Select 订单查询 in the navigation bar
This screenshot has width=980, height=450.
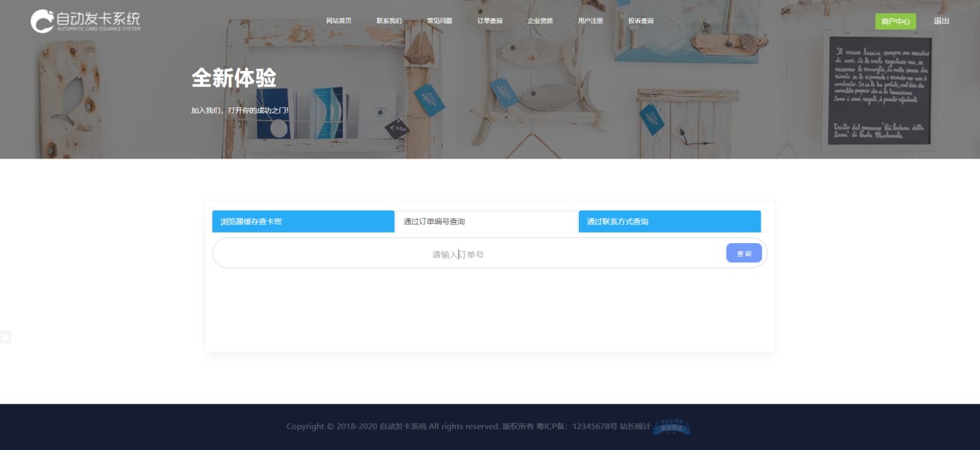point(490,21)
